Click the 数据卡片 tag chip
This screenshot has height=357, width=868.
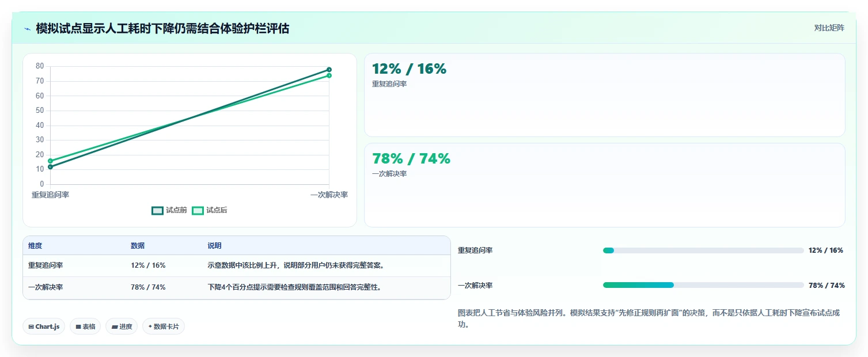point(164,326)
